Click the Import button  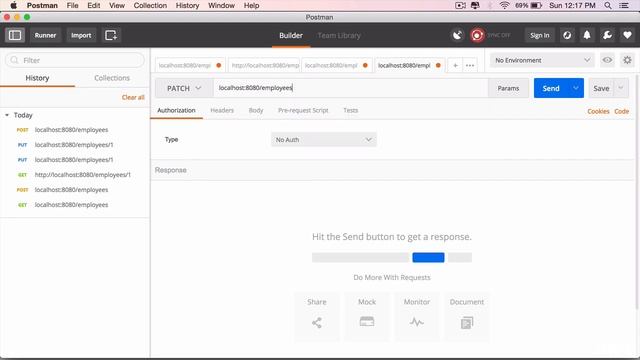coord(81,35)
